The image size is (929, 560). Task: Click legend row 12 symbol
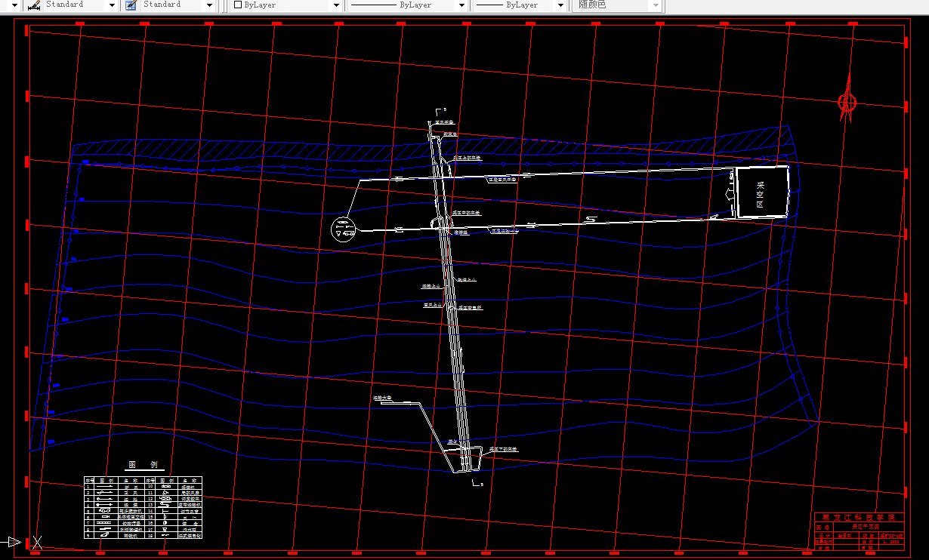click(165, 498)
